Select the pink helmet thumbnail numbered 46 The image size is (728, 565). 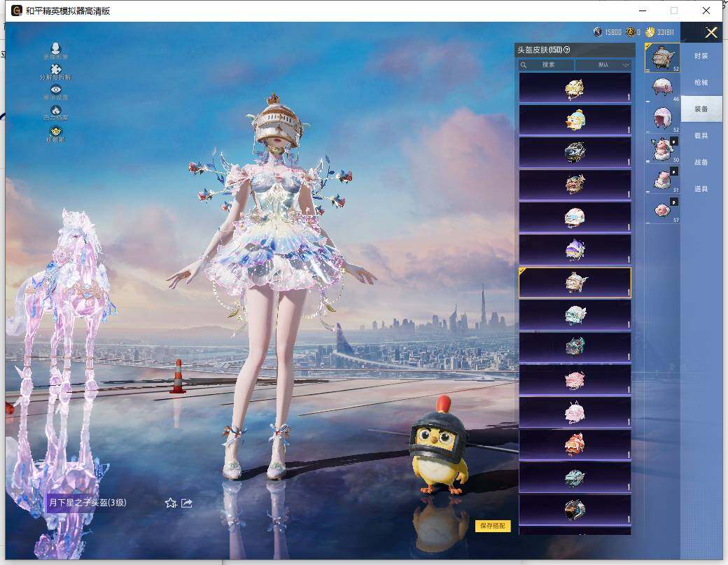coord(661,88)
